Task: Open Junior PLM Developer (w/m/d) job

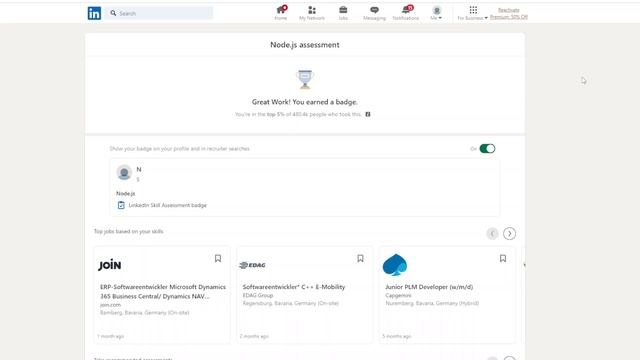Action: tap(429, 287)
